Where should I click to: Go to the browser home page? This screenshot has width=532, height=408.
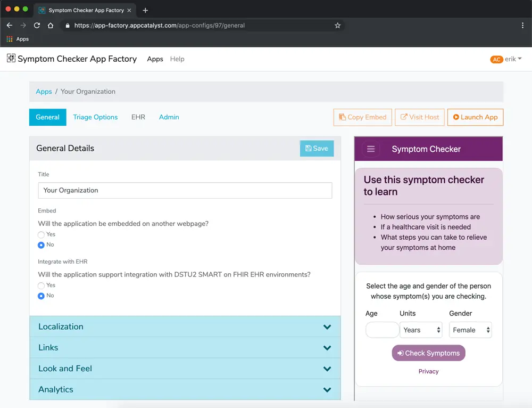51,25
